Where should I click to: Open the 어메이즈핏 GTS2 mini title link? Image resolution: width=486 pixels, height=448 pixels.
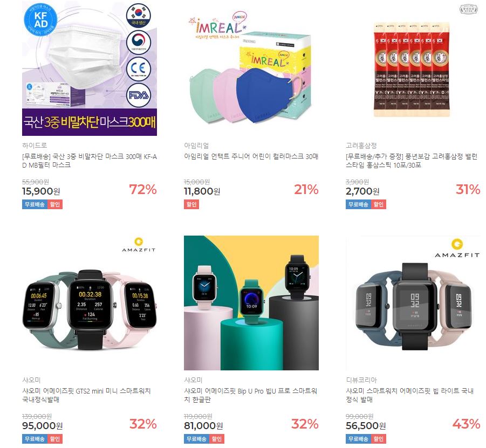tap(86, 395)
